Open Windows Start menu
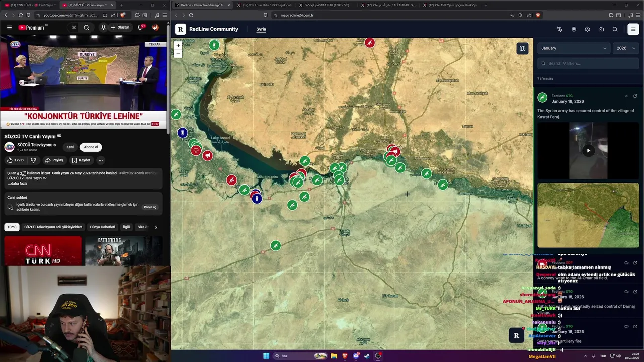644x362 pixels. (266, 356)
